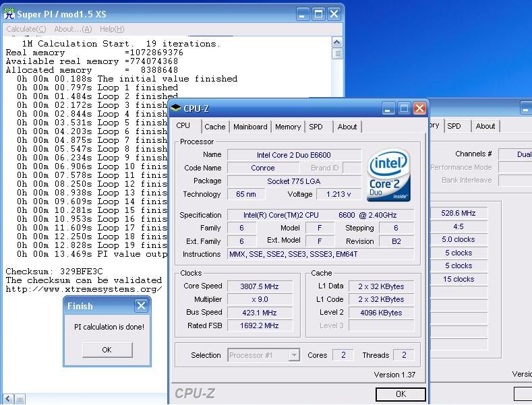The height and width of the screenshot is (405, 532).
Task: Click the 5.0 clocks value in background window
Action: [x=458, y=239]
